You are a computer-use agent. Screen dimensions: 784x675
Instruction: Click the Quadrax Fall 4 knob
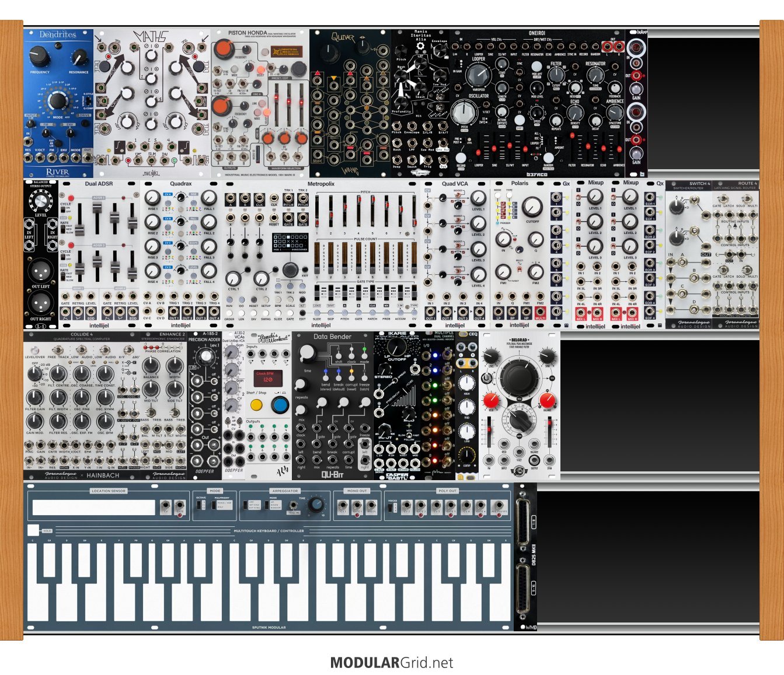tap(208, 271)
